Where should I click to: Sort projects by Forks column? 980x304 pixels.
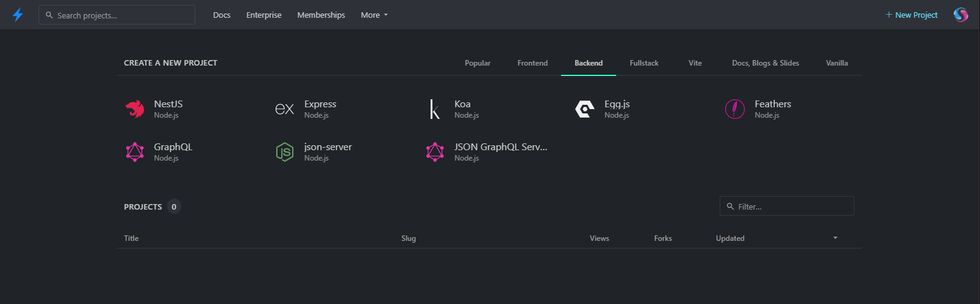663,238
